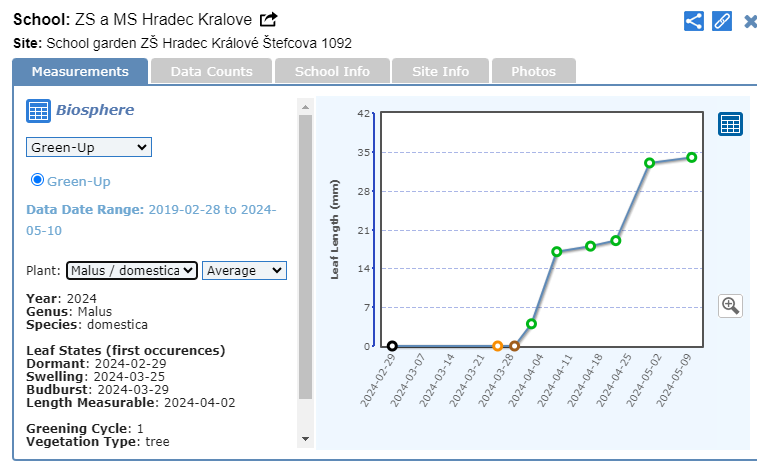The height and width of the screenshot is (465, 757).
Task: Open data table view beside chart
Action: [x=730, y=124]
